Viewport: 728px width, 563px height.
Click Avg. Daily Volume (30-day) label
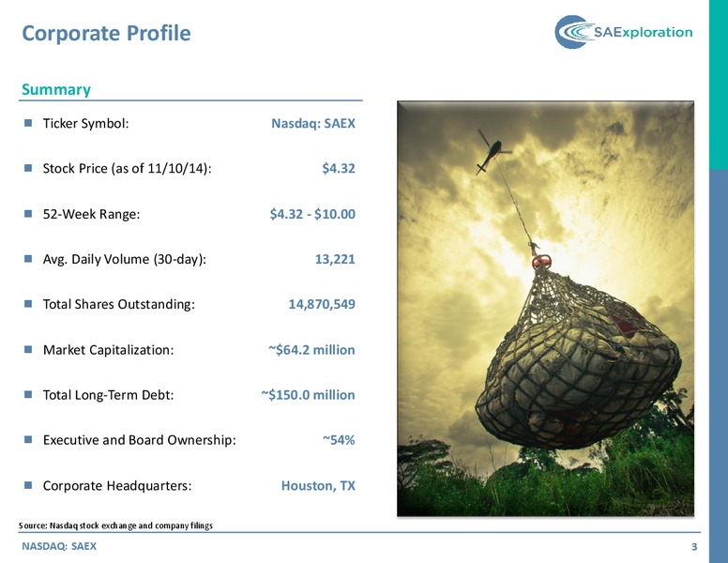click(125, 259)
